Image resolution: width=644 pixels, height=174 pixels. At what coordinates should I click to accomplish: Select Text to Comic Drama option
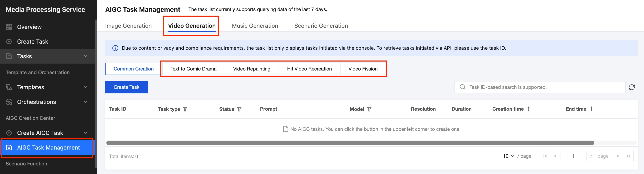[x=193, y=69]
